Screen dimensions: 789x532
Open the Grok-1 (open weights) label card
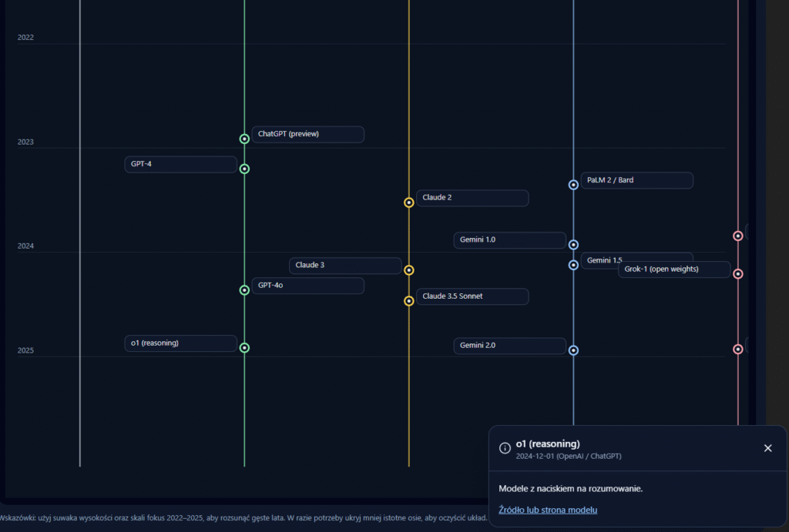[674, 269]
